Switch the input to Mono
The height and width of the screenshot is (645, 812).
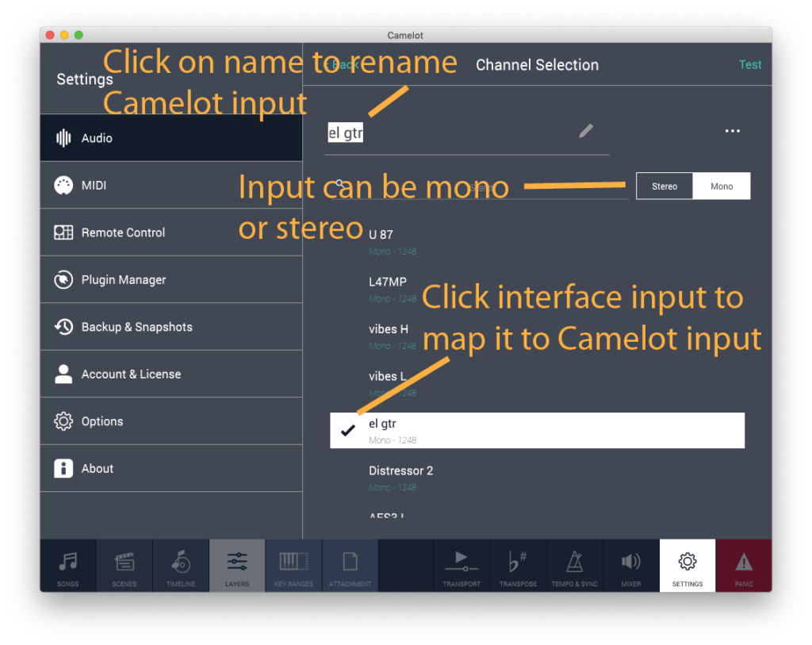[721, 186]
